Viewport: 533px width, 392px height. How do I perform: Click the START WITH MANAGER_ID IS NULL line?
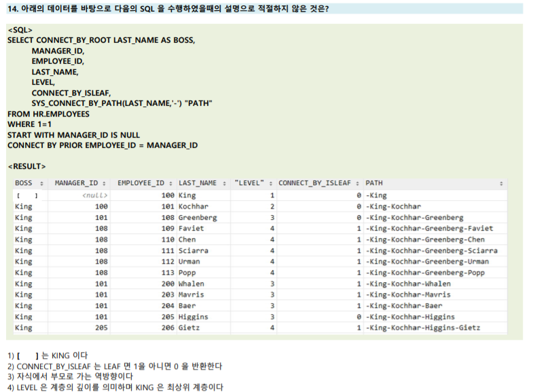[73, 135]
